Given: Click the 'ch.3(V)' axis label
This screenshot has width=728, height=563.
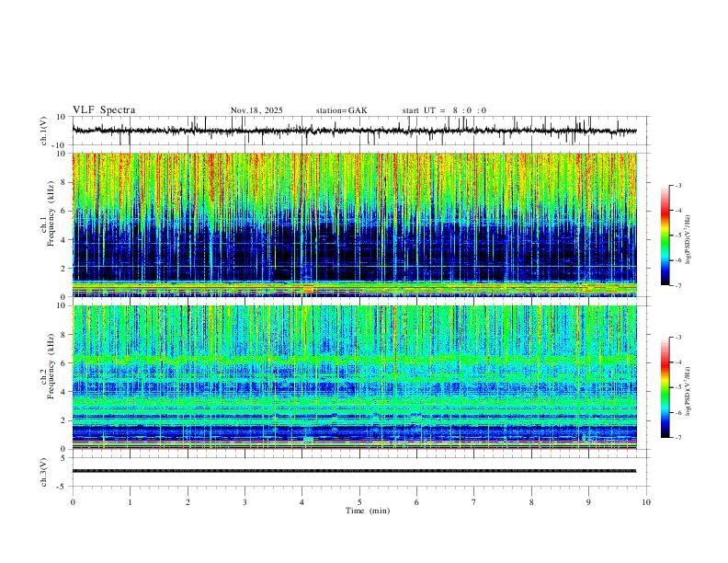Looking at the screenshot, I should [x=44, y=472].
